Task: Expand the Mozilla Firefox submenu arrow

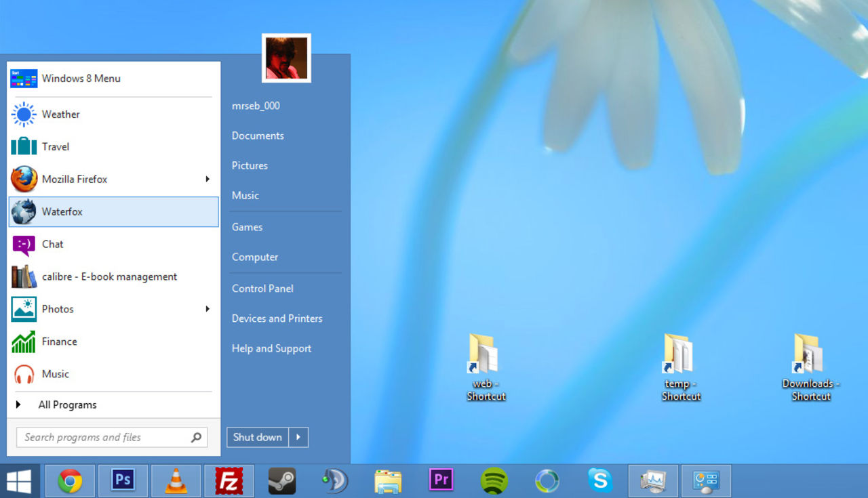Action: [209, 179]
